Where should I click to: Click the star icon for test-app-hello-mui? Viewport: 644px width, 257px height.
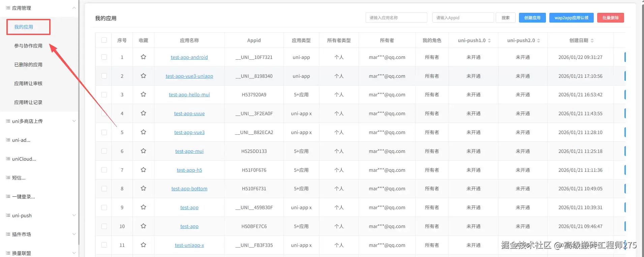click(x=143, y=94)
